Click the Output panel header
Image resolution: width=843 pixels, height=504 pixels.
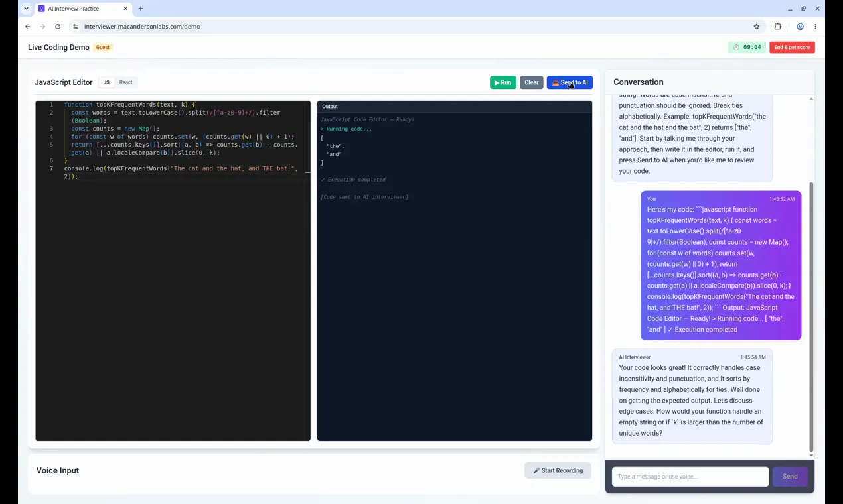coord(455,106)
